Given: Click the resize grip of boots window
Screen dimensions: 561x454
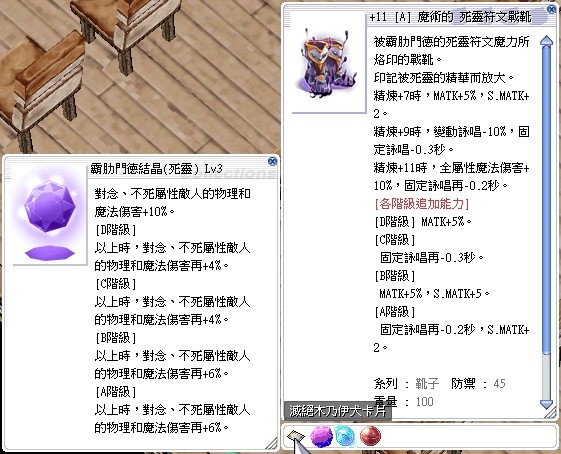Looking at the screenshot, I should tap(550, 412).
